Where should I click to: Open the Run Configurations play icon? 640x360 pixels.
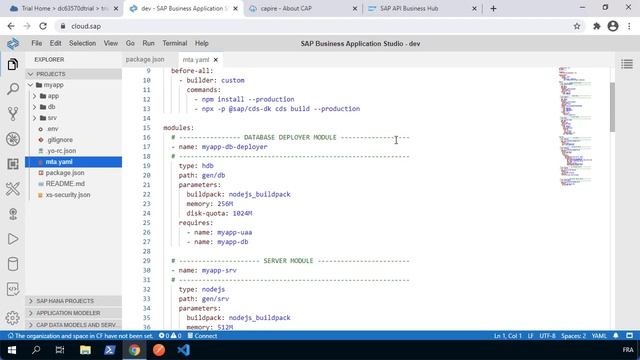(x=13, y=239)
